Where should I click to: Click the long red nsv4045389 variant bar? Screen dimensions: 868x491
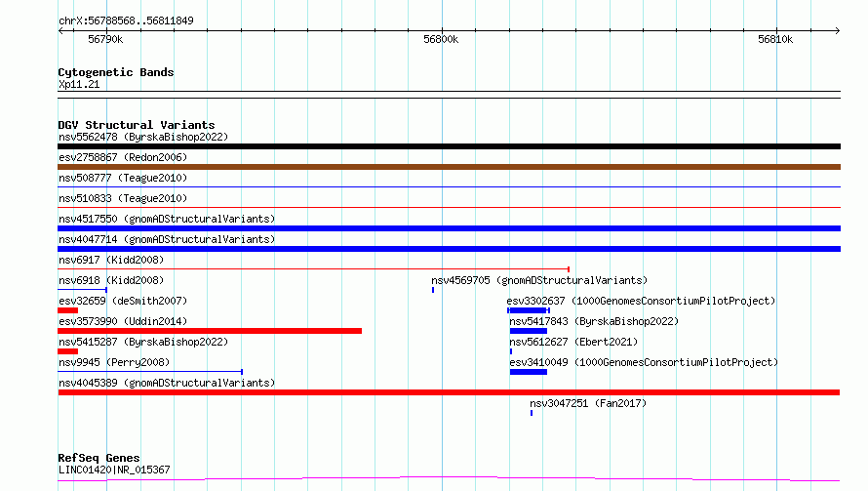point(449,393)
